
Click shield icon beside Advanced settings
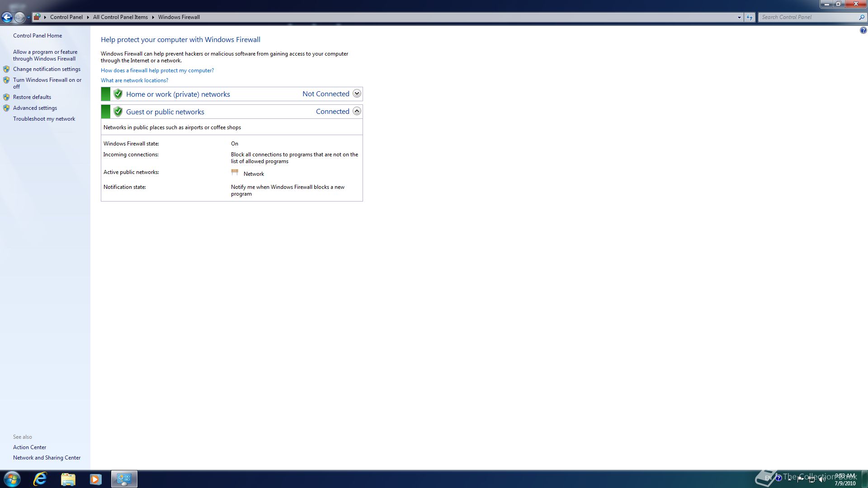coord(6,108)
